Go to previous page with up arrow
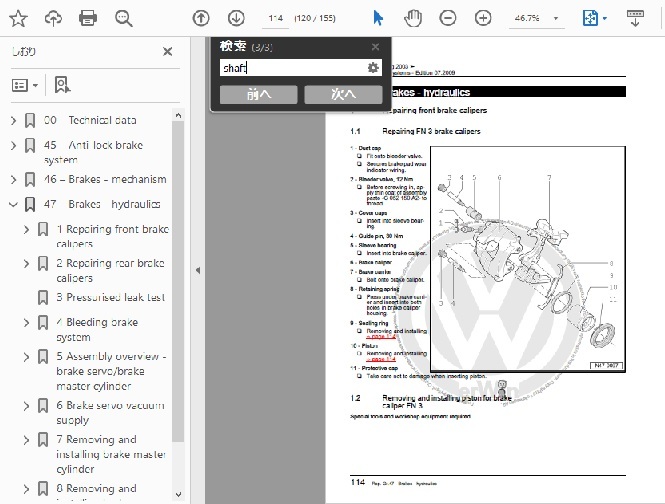The height and width of the screenshot is (504, 665). point(201,18)
